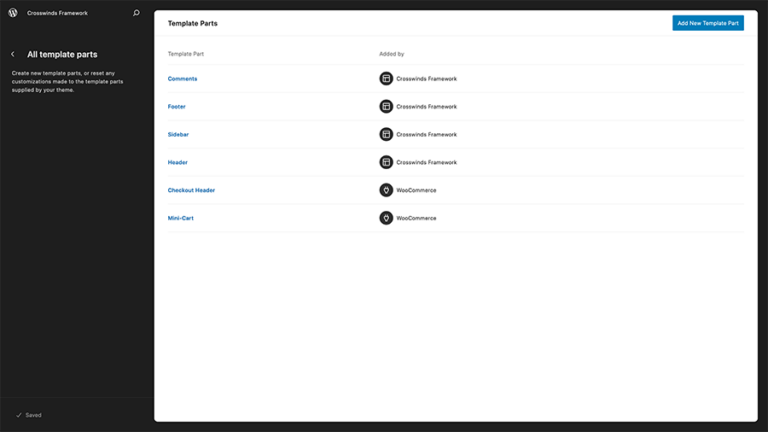This screenshot has height=432, width=768.
Task: Open the Sidebar template part
Action: [178, 135]
